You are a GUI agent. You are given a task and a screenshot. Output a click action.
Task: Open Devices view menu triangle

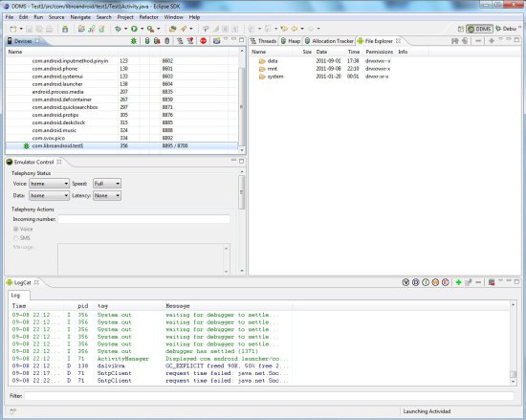(x=226, y=39)
